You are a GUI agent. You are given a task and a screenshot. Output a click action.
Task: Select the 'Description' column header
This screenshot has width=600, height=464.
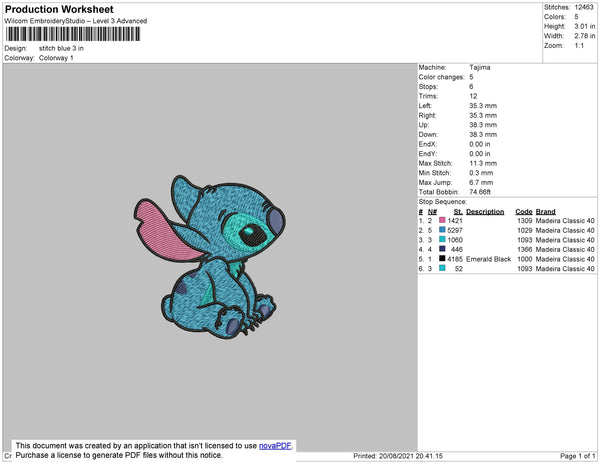click(485, 212)
